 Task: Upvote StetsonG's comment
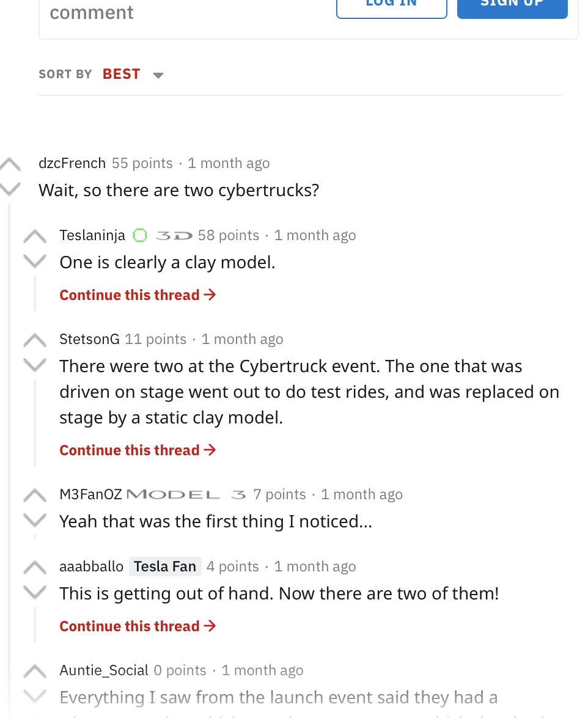pyautogui.click(x=35, y=340)
